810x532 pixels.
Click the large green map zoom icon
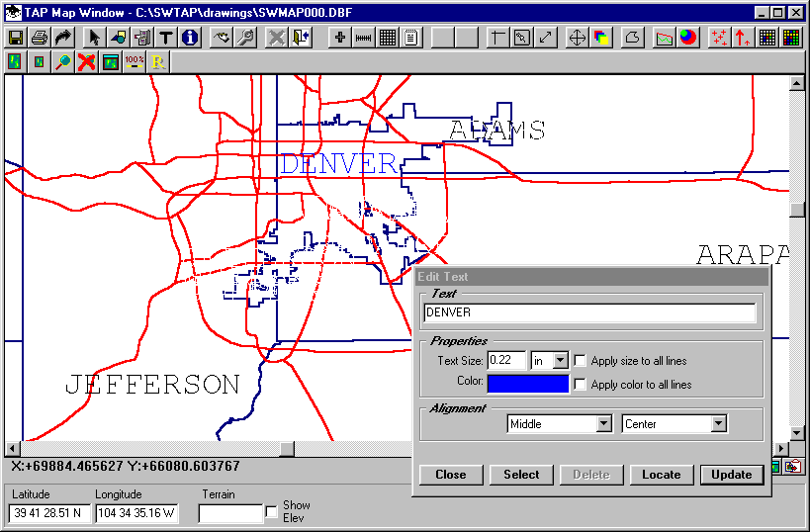click(16, 62)
